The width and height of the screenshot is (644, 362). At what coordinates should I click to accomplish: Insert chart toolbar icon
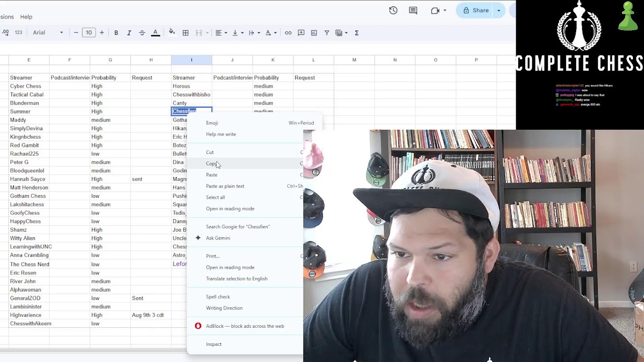click(x=314, y=33)
